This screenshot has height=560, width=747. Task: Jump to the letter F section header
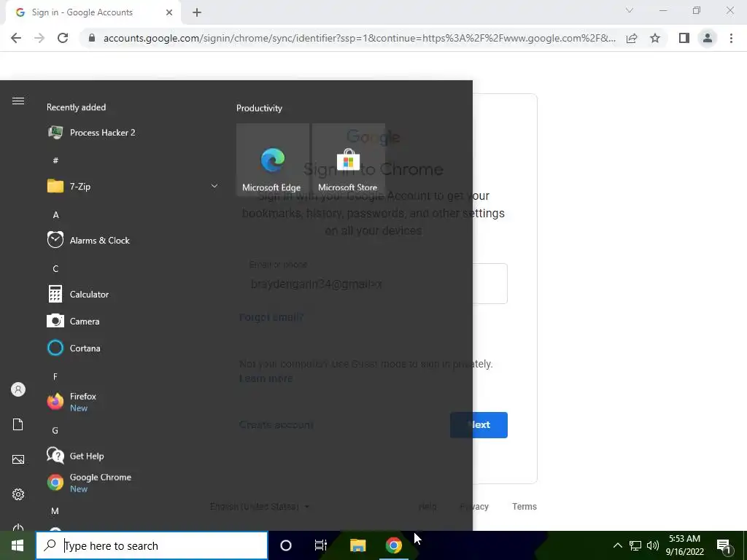pos(55,377)
